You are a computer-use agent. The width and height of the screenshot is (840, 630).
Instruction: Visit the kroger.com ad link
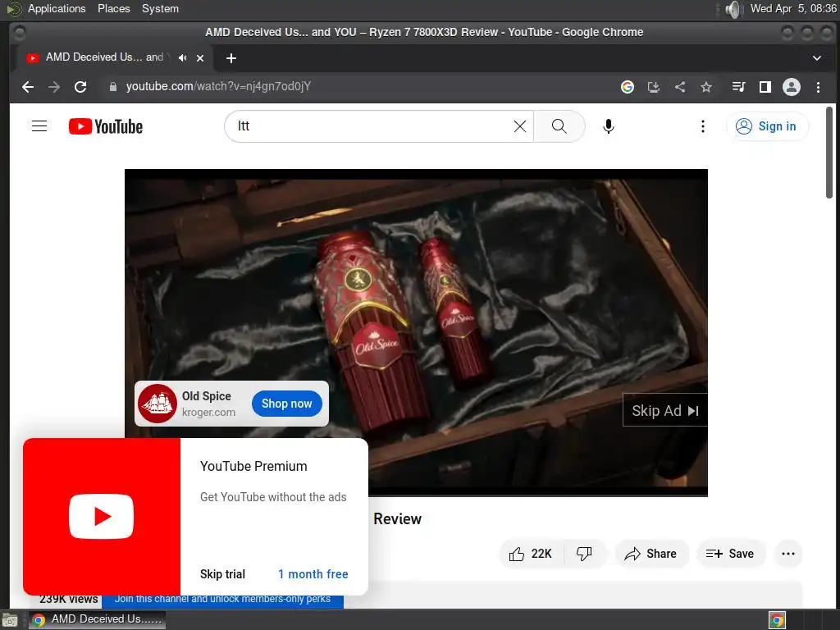[x=208, y=413]
